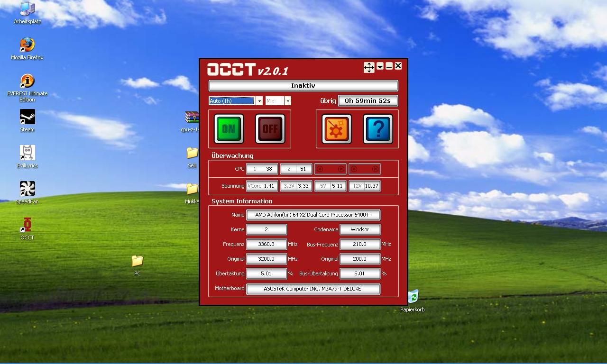
Task: Expand the Auto (1h) test duration dropdown arrow
Action: click(x=259, y=101)
